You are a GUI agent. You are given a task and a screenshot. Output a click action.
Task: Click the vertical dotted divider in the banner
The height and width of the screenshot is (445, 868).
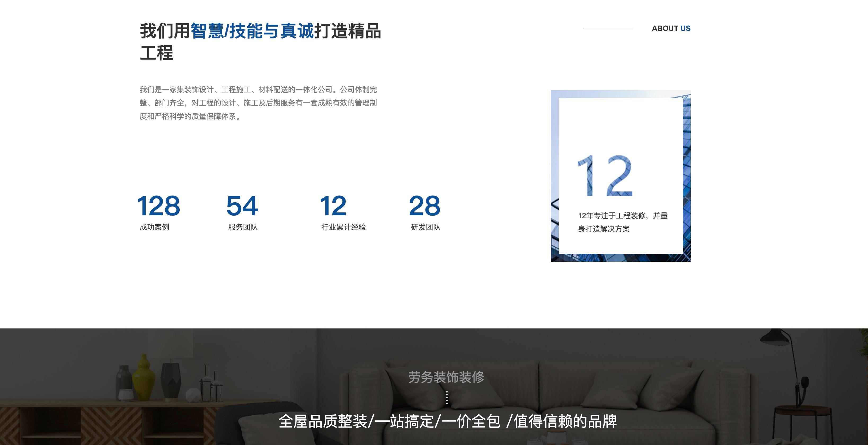pyautogui.click(x=447, y=398)
